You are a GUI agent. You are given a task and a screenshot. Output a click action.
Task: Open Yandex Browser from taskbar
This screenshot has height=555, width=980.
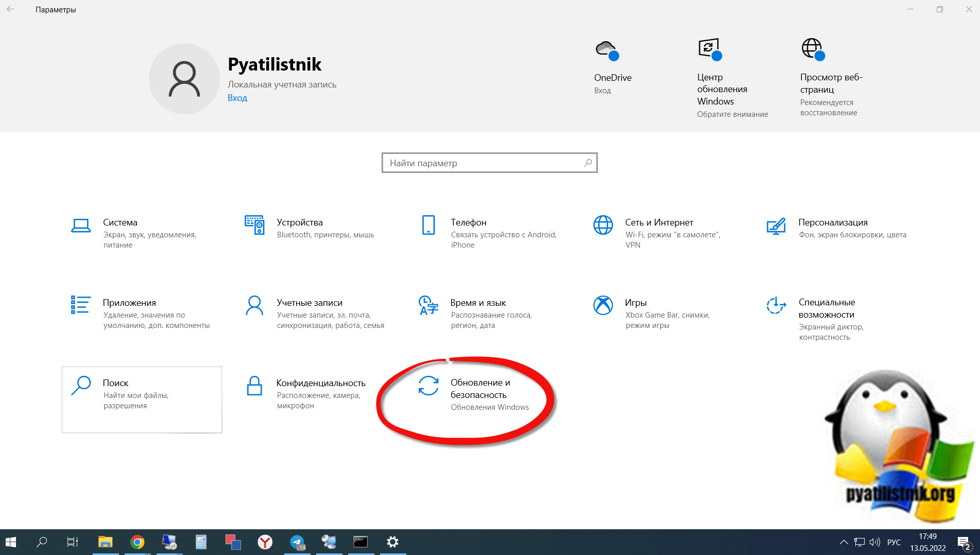265,542
